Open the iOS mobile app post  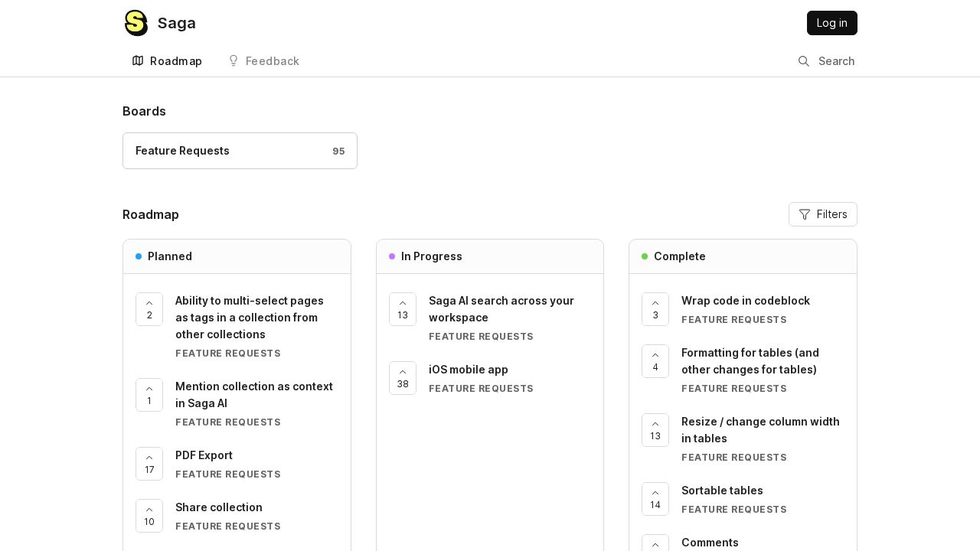pos(469,370)
